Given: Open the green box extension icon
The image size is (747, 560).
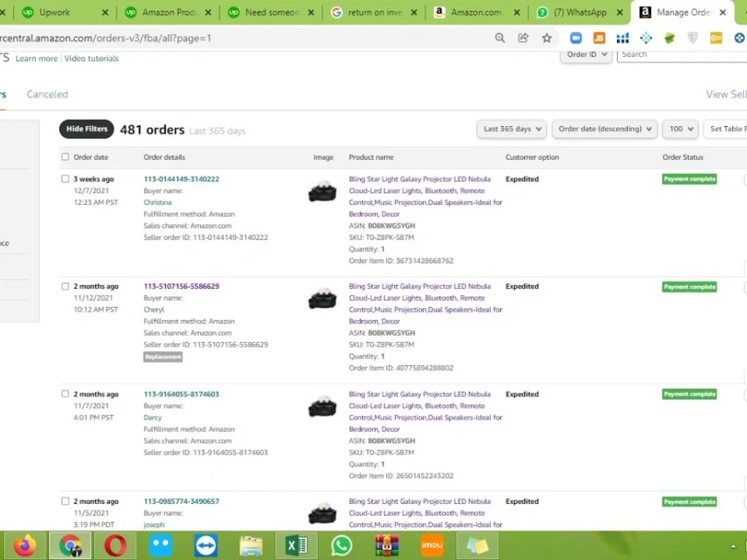Looking at the screenshot, I should click(669, 38).
